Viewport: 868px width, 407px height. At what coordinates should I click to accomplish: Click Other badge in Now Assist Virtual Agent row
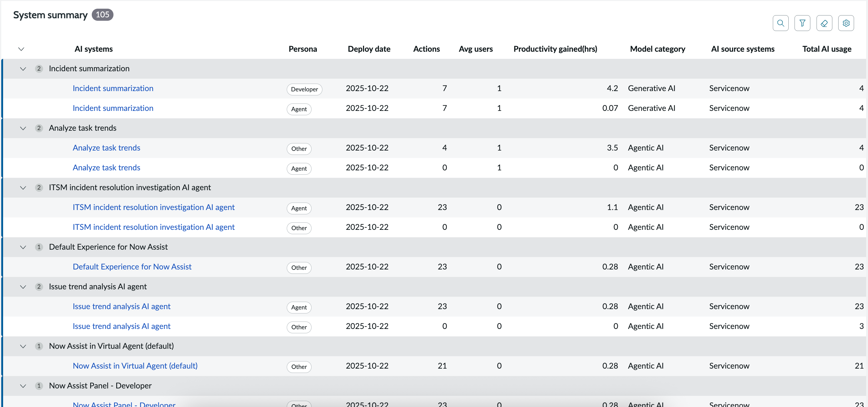299,367
